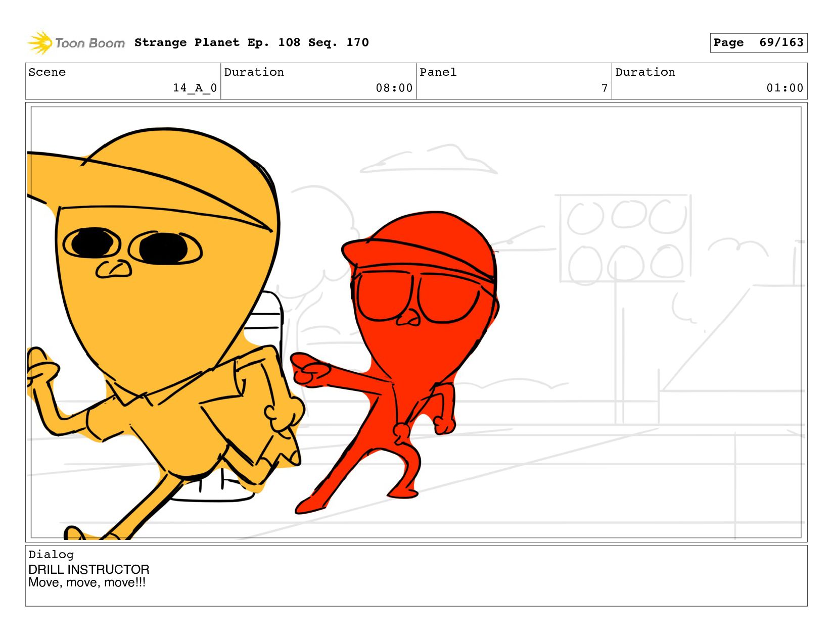Image resolution: width=834 pixels, height=644 pixels.
Task: Select the DRILL INSTRUCTOR character name
Action: 89,569
